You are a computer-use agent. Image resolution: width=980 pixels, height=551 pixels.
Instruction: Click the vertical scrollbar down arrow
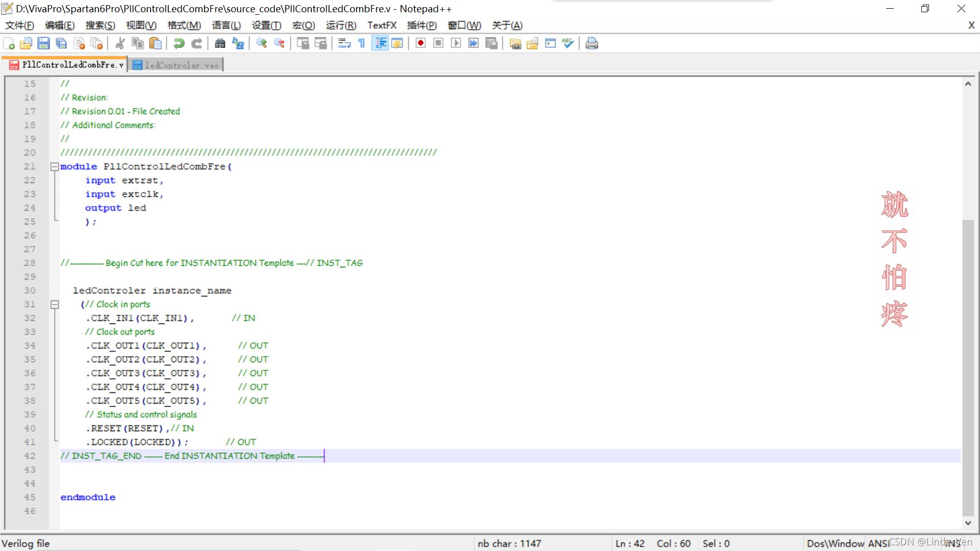click(x=968, y=523)
